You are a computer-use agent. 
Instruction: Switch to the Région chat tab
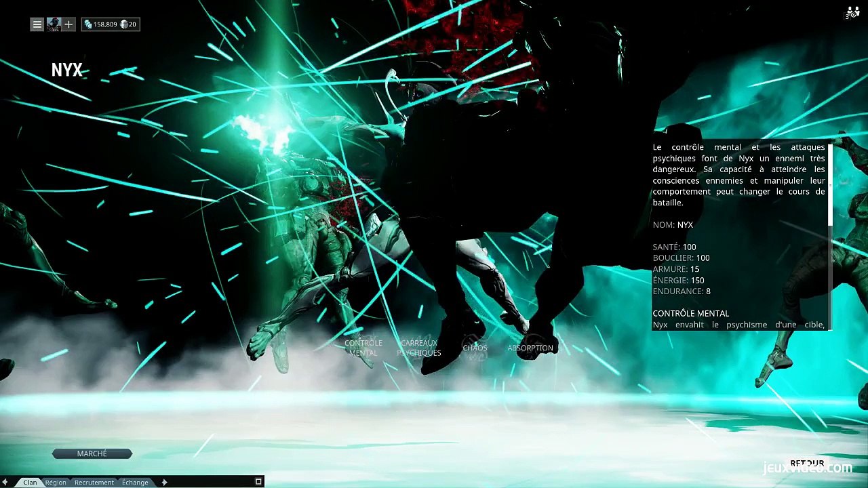click(56, 483)
